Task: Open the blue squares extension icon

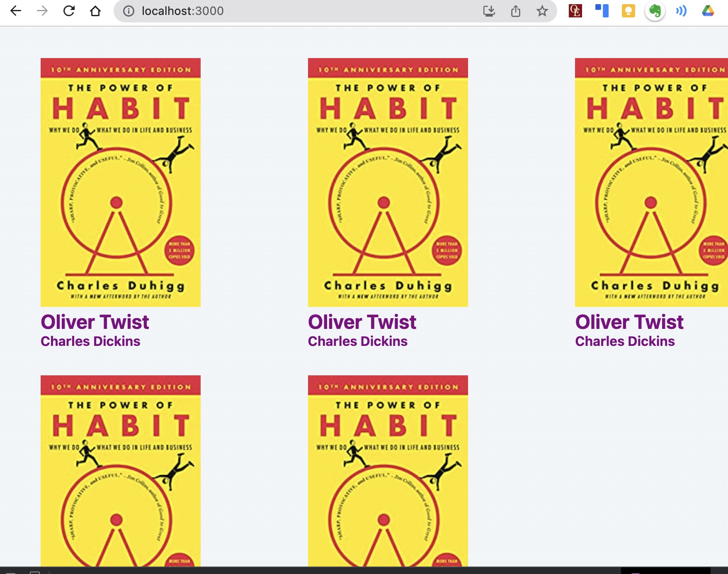Action: (602, 11)
